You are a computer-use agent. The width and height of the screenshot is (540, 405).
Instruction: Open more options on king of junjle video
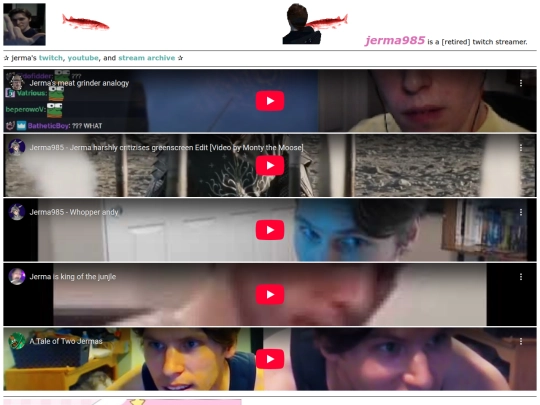click(x=521, y=277)
